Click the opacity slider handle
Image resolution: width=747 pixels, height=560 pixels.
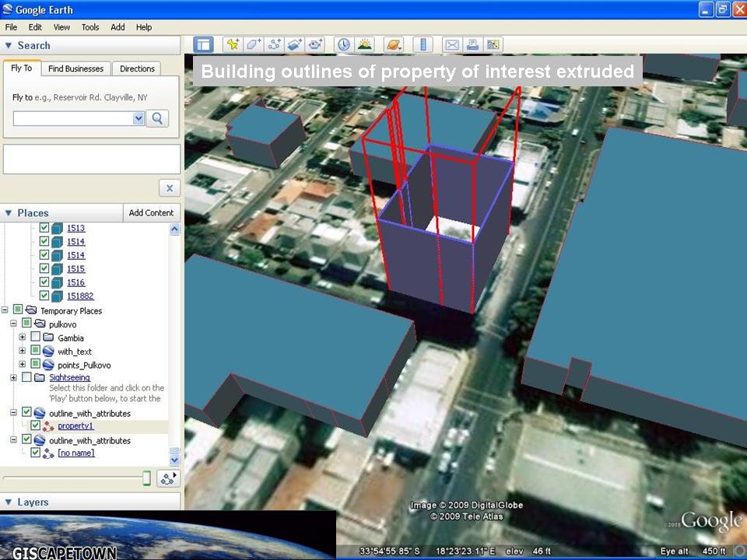point(147,478)
